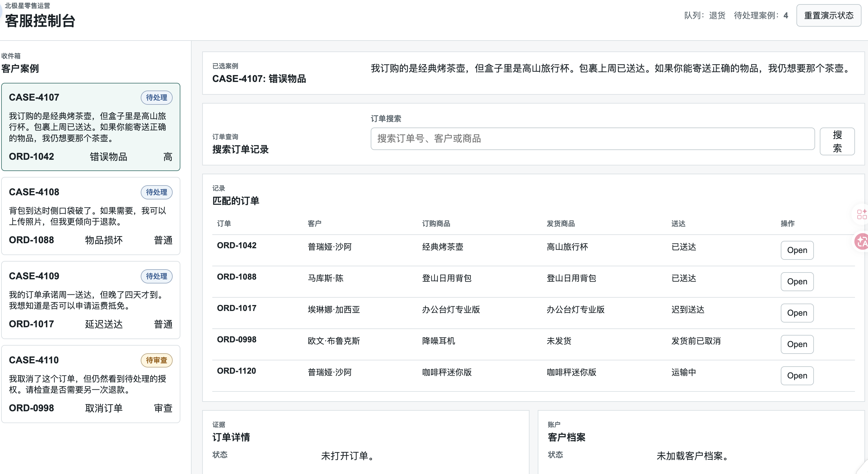The height and width of the screenshot is (474, 868).
Task: Click 待处理案例：4 counter in header
Action: coord(761,15)
